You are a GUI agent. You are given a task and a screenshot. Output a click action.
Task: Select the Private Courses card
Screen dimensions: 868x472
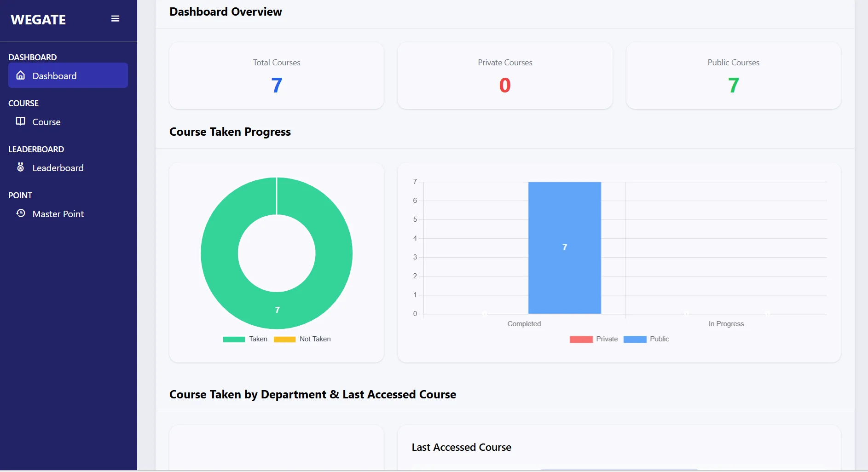tap(505, 76)
